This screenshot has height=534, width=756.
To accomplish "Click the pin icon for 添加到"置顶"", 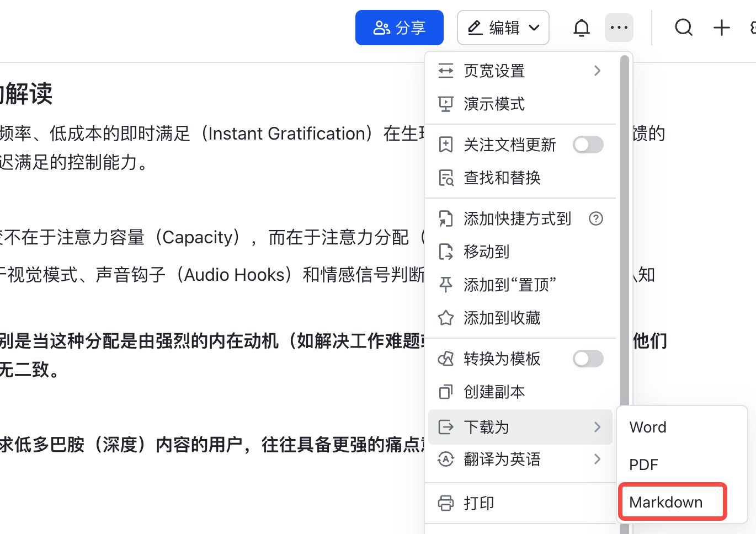I will 446,285.
